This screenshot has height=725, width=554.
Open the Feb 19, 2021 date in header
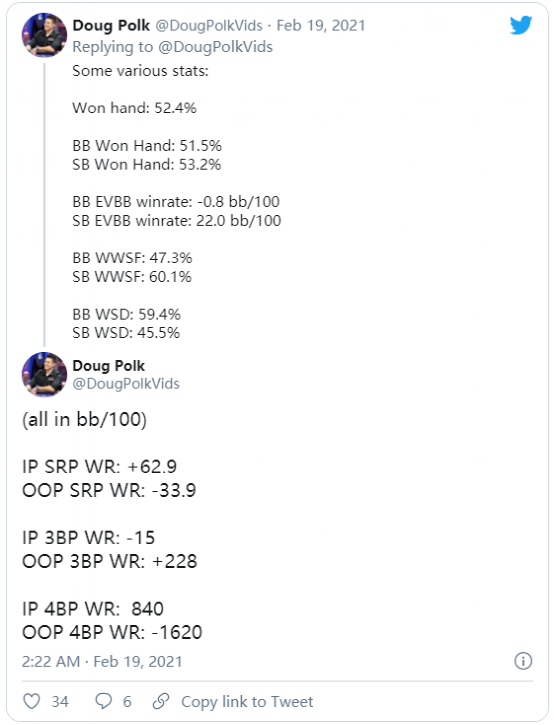pyautogui.click(x=321, y=25)
